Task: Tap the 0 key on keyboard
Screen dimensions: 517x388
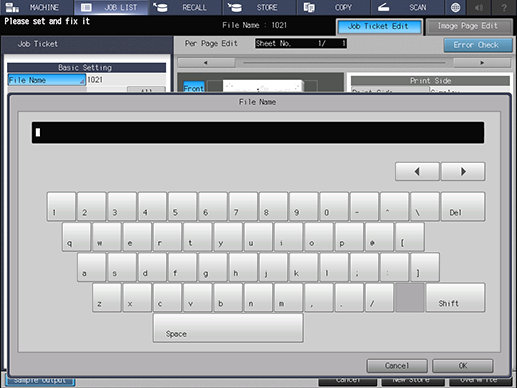Action: (x=334, y=206)
